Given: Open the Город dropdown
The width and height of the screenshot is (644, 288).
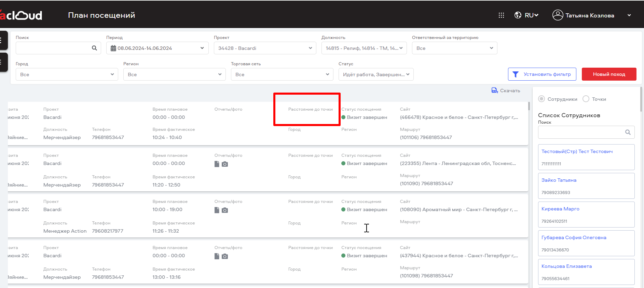Looking at the screenshot, I should 67,74.
